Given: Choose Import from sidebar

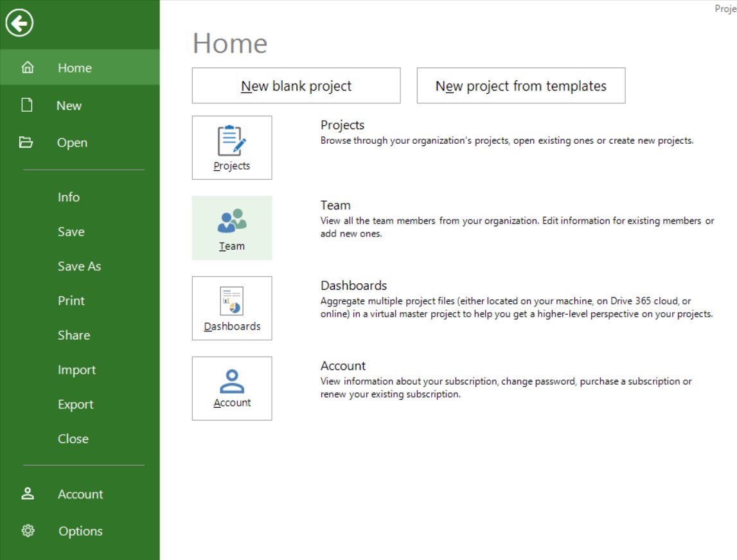Looking at the screenshot, I should point(77,369).
